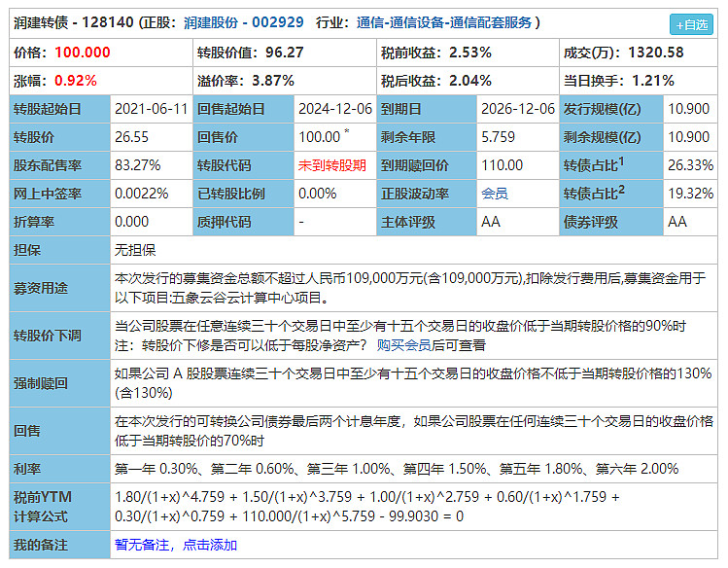Click the 到期赎回价 value 110.00
728x568 pixels.
[502, 165]
